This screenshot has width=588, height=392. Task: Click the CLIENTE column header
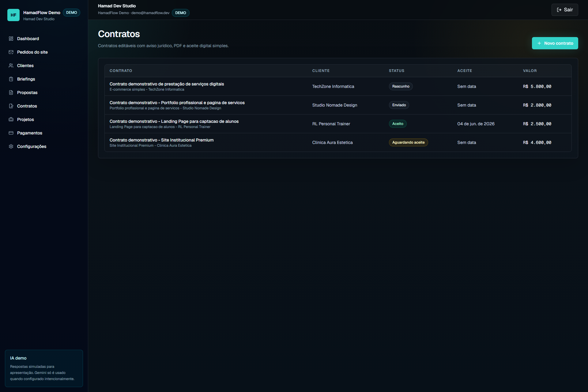(x=321, y=71)
